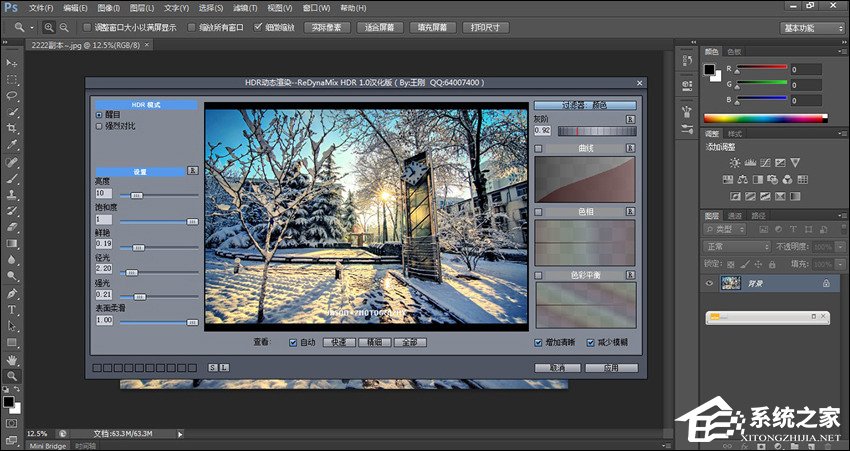Toggle the 自动 preview checkbox
This screenshot has height=451, width=850.
(293, 342)
